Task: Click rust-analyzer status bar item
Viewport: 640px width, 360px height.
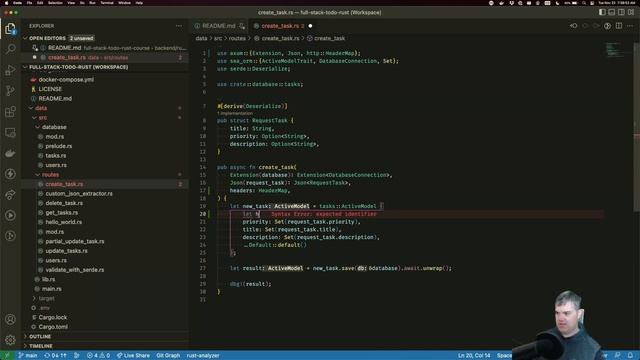Action: [x=203, y=356]
